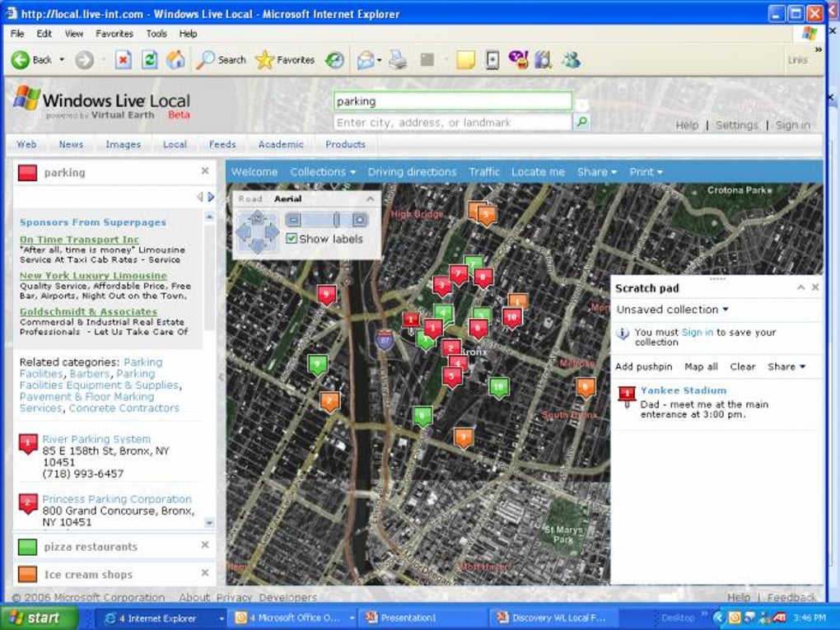Open Favorites star toolbar button
Viewport: 840px width, 630px height.
(x=285, y=60)
